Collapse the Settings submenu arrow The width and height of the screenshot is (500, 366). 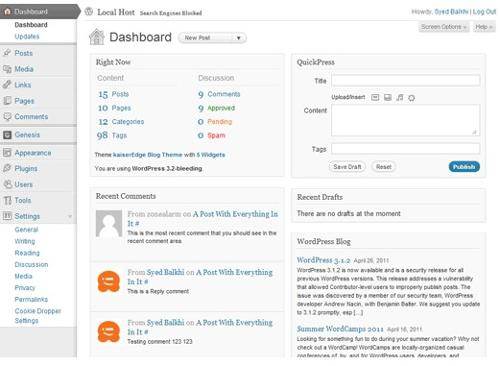point(70,216)
